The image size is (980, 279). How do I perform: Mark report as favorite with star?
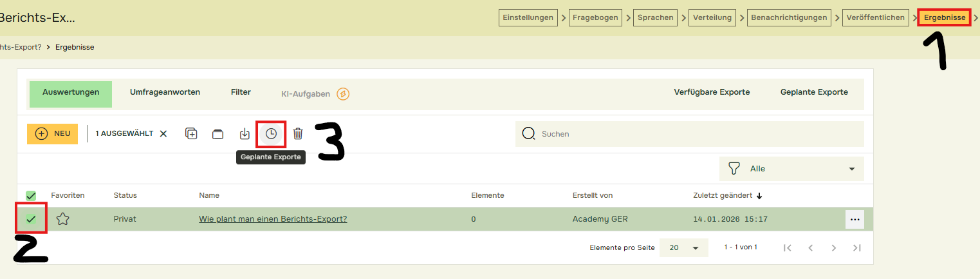[62, 219]
